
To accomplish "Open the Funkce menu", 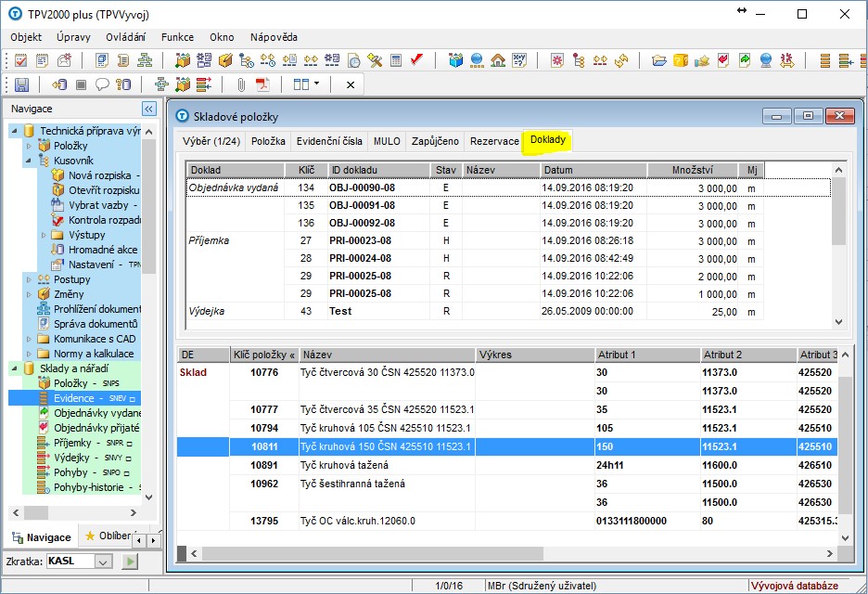I will (177, 37).
